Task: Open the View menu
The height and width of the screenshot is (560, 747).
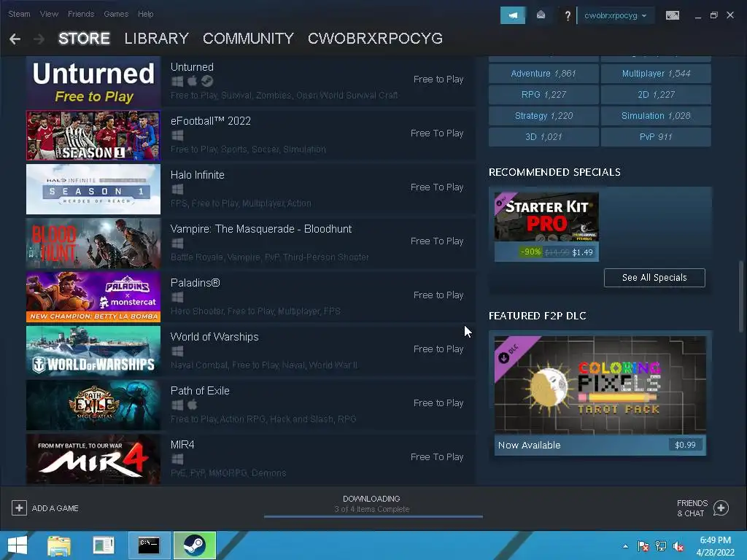Action: [49, 14]
